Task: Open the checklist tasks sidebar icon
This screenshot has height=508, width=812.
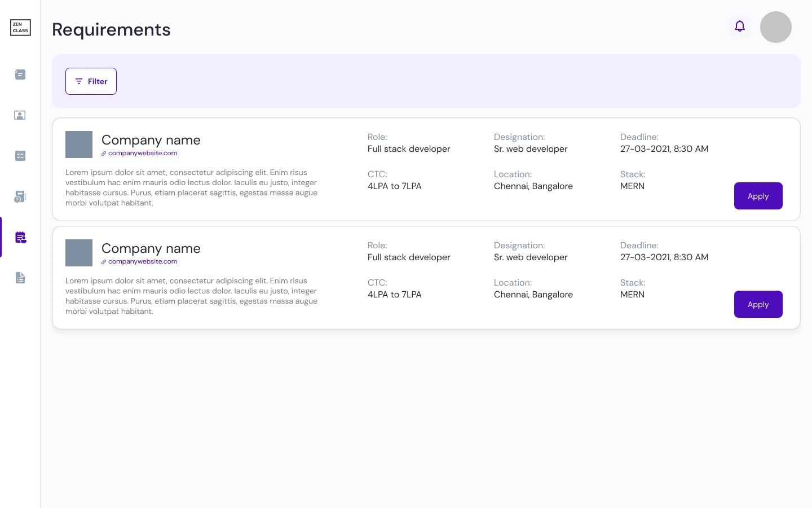Action: [20, 156]
